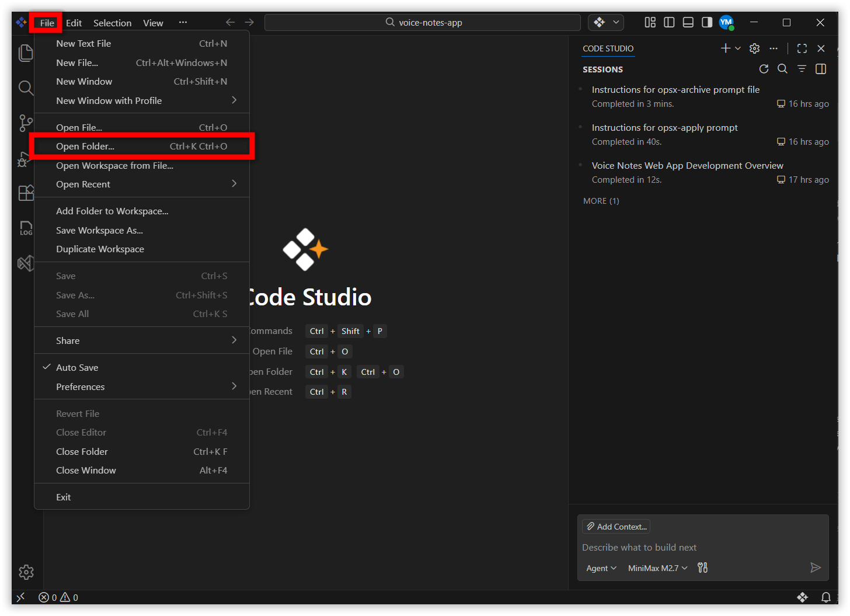This screenshot has height=616, width=850.
Task: Click the remote window icon in status bar
Action: point(20,597)
